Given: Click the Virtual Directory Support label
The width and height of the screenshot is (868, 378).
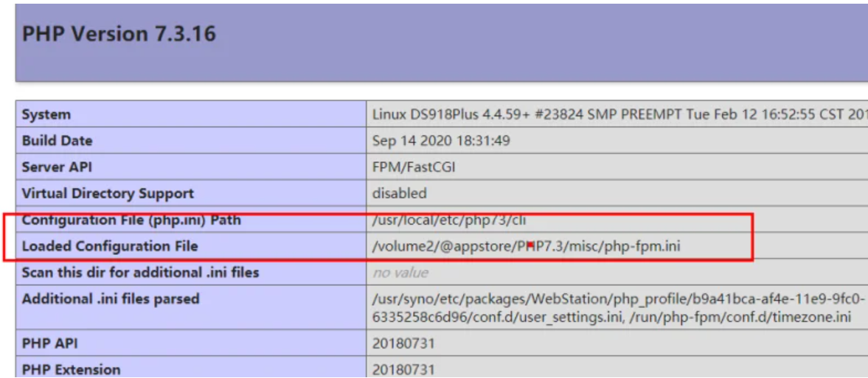Looking at the screenshot, I should tap(108, 194).
